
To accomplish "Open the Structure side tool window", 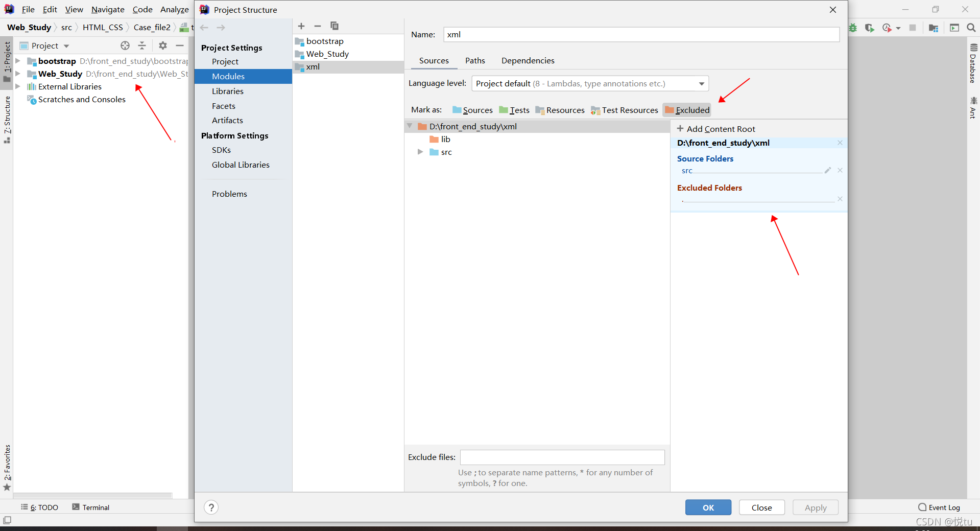I will [7, 120].
